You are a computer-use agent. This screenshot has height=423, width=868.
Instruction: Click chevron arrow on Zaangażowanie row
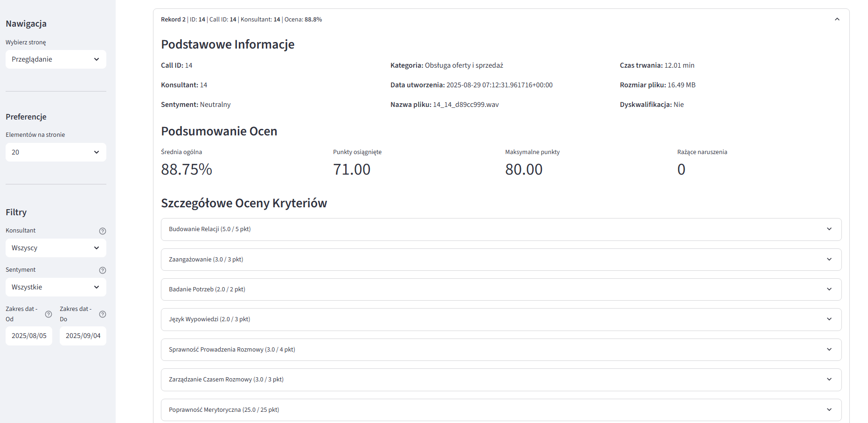[829, 260]
